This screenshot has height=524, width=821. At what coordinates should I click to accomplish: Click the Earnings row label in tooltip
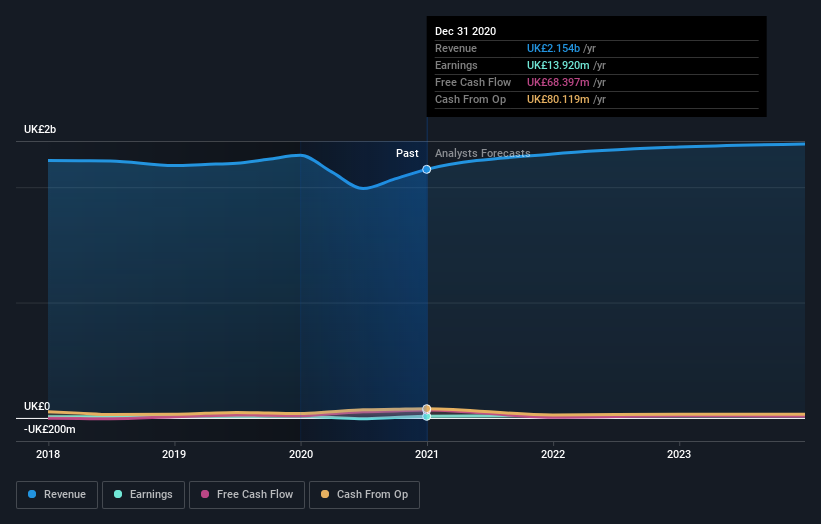tap(456, 65)
